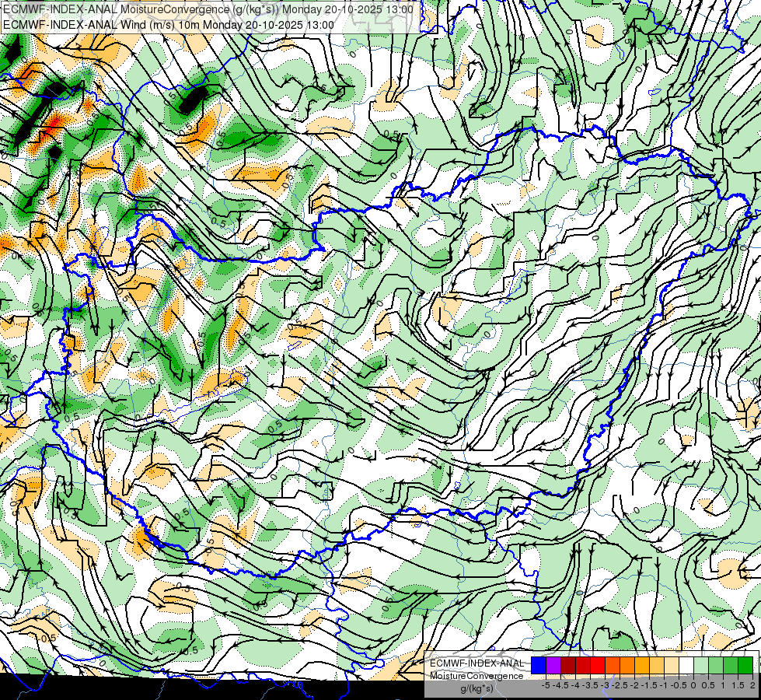The height and width of the screenshot is (700, 761).
Task: Click legend label MoistureConvergence
Action: [x=476, y=676]
